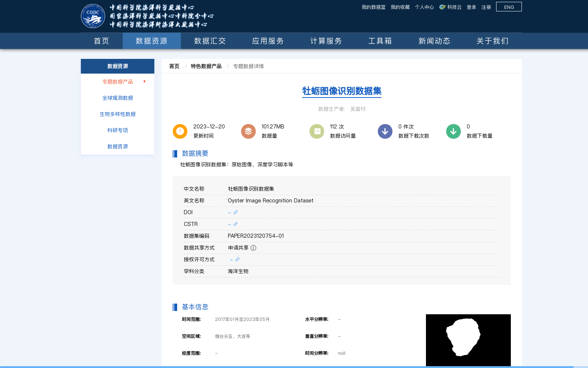Open 数据汇交 in the main navigation
The height and width of the screenshot is (368, 588).
[x=210, y=41]
